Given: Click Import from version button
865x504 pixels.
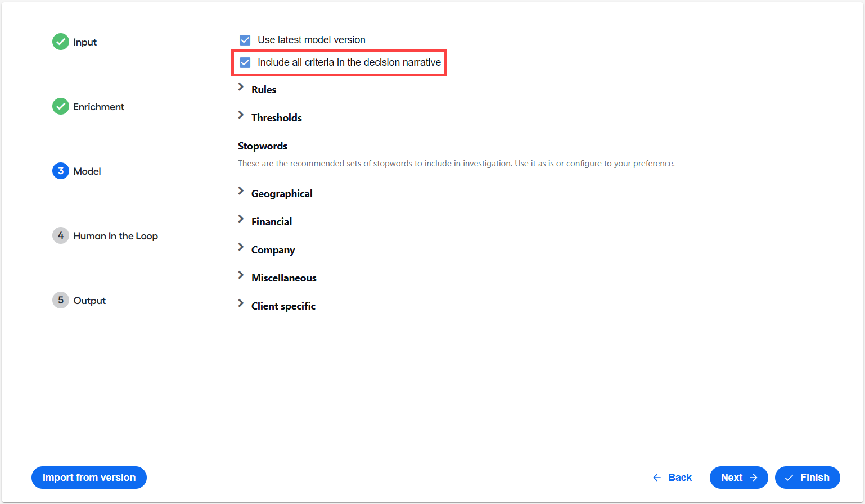Looking at the screenshot, I should tap(89, 478).
